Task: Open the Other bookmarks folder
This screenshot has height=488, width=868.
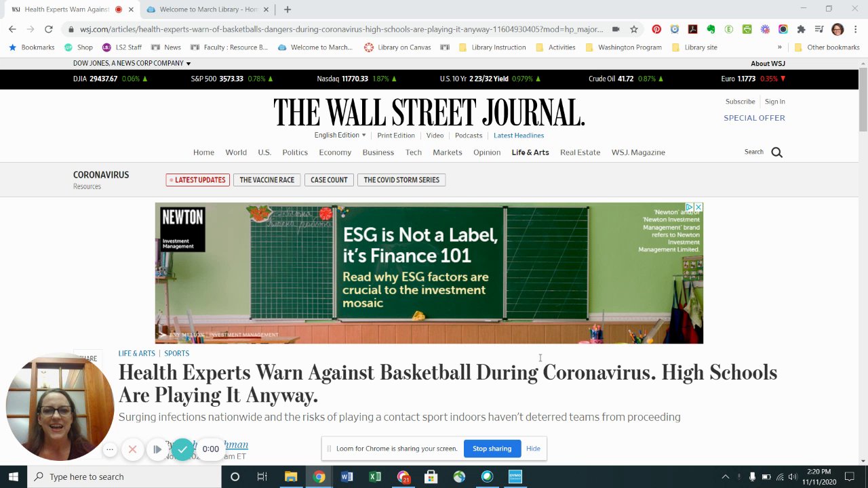Action: [827, 47]
